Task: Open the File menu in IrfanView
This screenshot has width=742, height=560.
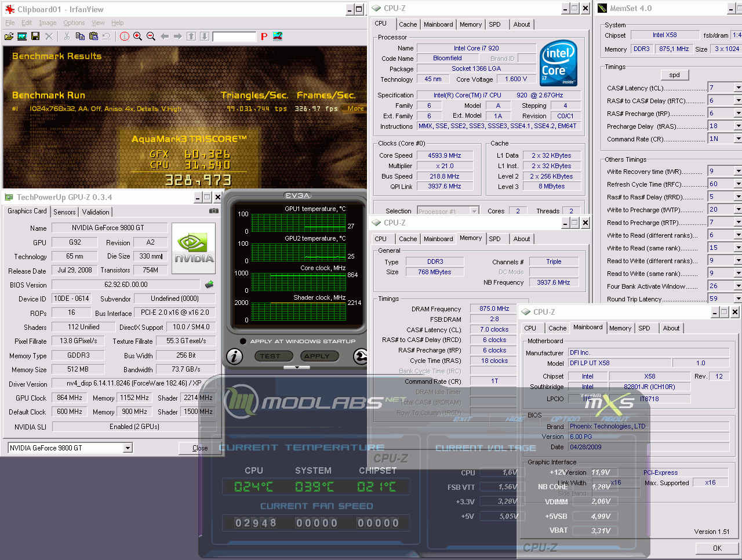Action: 10,23
